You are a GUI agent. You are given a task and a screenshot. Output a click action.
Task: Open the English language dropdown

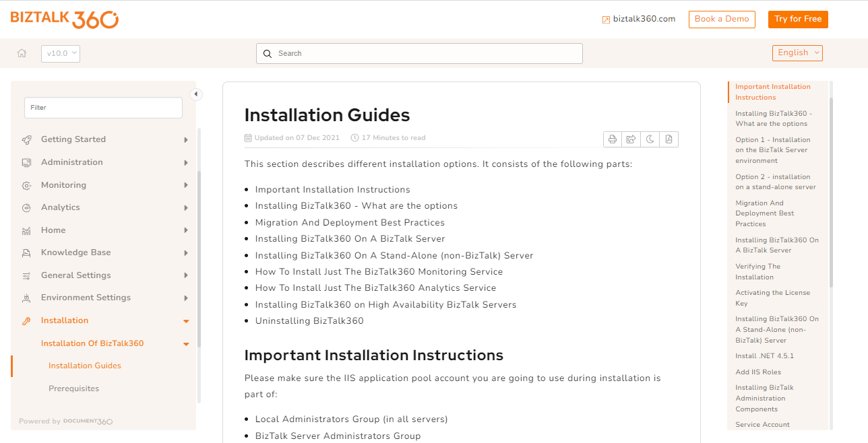(797, 53)
